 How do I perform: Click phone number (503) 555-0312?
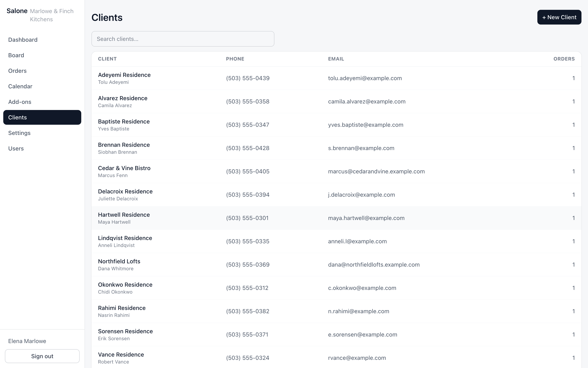click(x=247, y=288)
